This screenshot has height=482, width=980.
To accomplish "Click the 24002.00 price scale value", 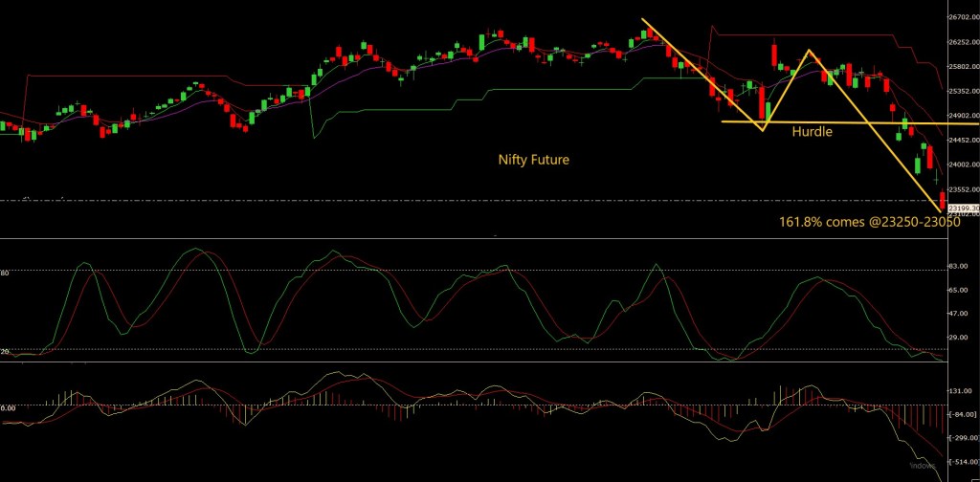I will [961, 164].
